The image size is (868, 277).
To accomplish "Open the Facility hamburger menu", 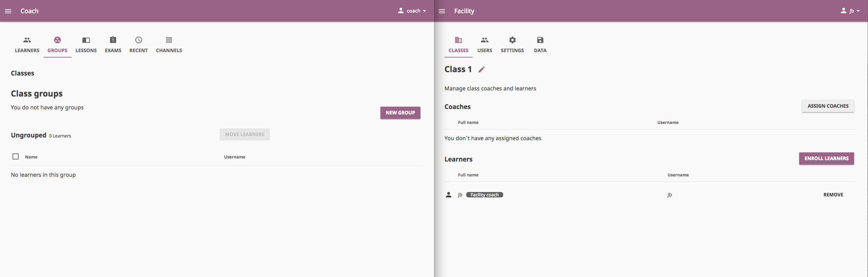I will tap(442, 11).
